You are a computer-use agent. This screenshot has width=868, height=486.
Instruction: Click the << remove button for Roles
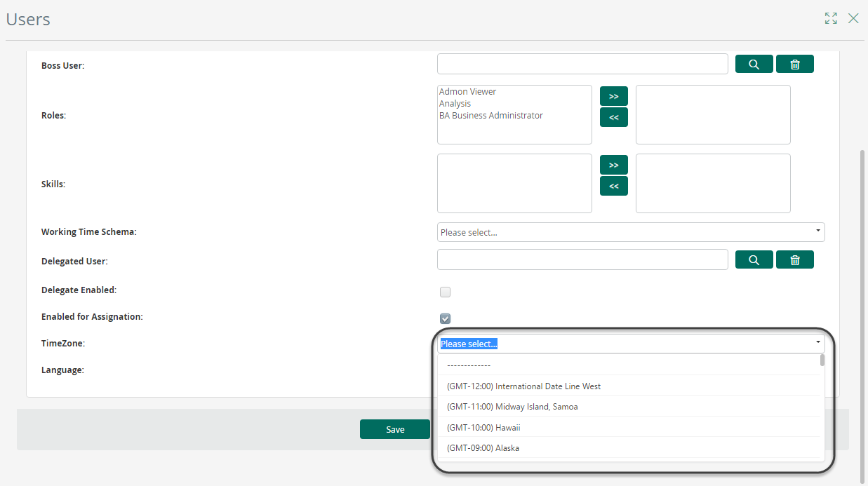pyautogui.click(x=613, y=118)
